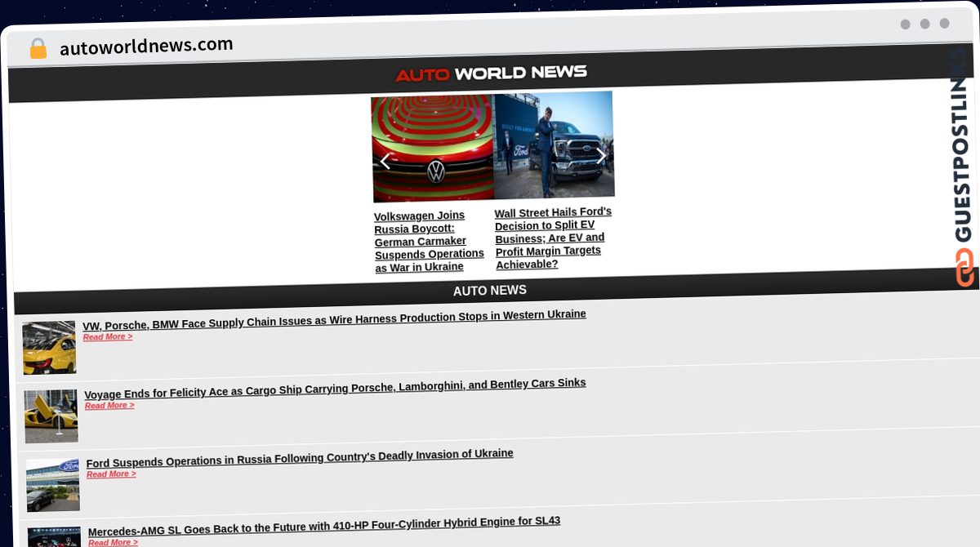
Task: Open the Ford truck carousel image
Action: (554, 145)
